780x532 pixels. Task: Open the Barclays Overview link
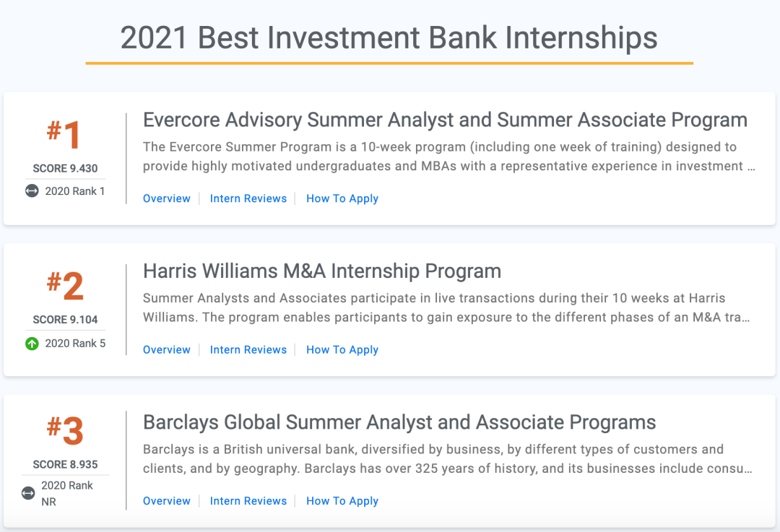click(167, 501)
